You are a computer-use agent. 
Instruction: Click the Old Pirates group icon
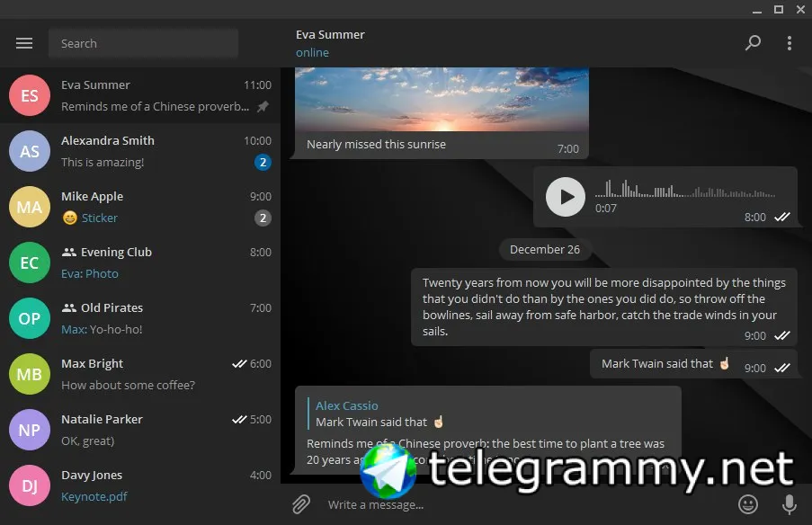click(x=69, y=308)
